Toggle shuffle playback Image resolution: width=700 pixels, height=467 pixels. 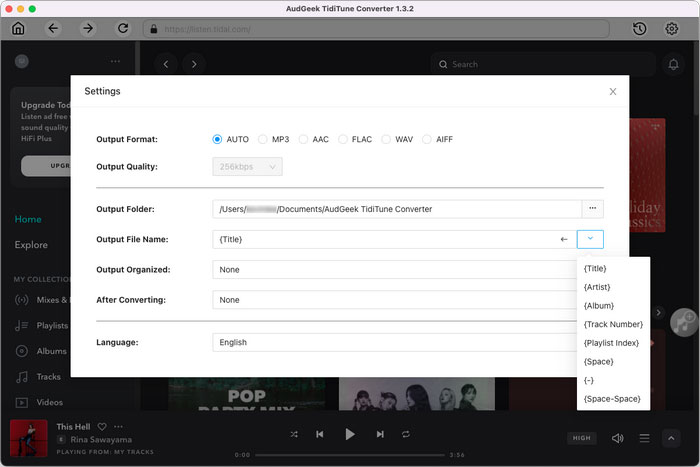click(294, 434)
